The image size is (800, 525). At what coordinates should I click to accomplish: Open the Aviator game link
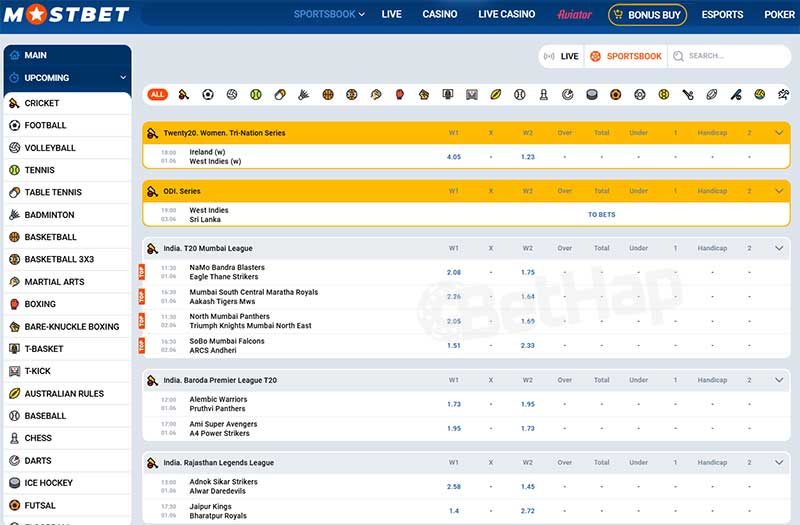coord(574,14)
